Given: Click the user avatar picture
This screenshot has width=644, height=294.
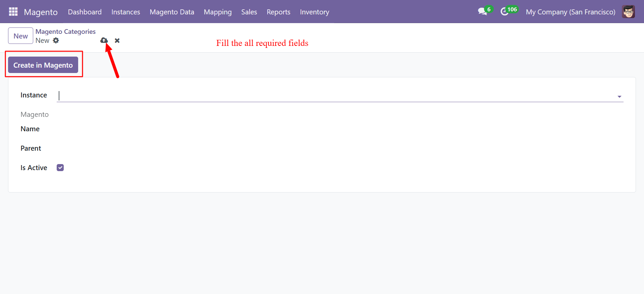Looking at the screenshot, I should click(628, 12).
